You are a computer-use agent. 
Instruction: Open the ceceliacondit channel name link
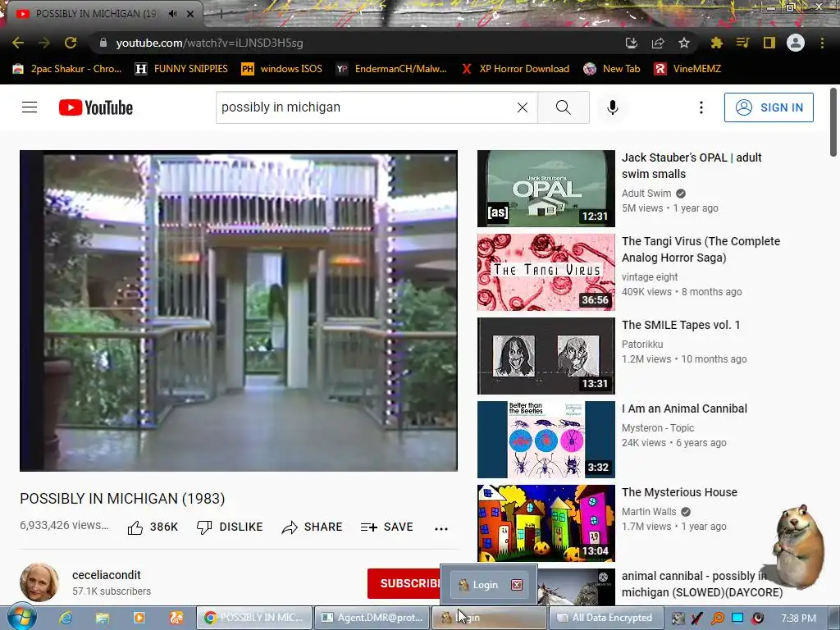(106, 575)
